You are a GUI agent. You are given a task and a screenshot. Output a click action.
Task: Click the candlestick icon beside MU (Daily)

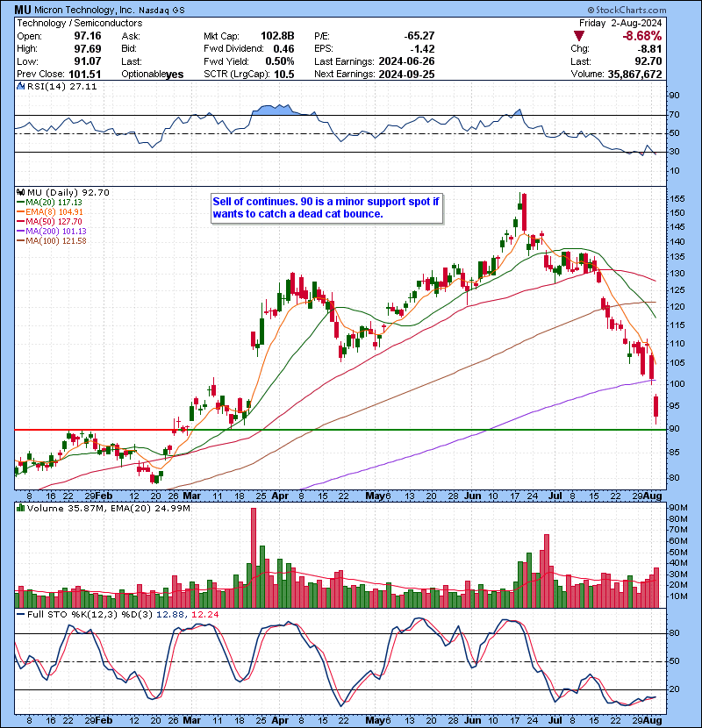20,192
